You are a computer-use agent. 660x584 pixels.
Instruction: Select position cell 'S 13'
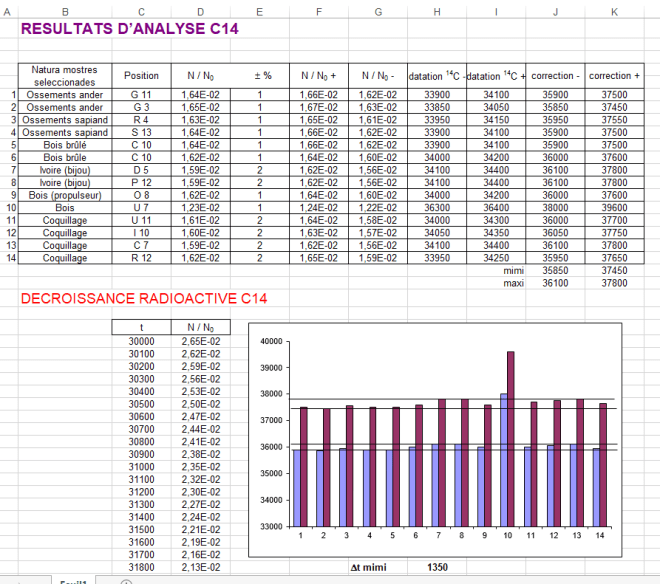pos(141,132)
